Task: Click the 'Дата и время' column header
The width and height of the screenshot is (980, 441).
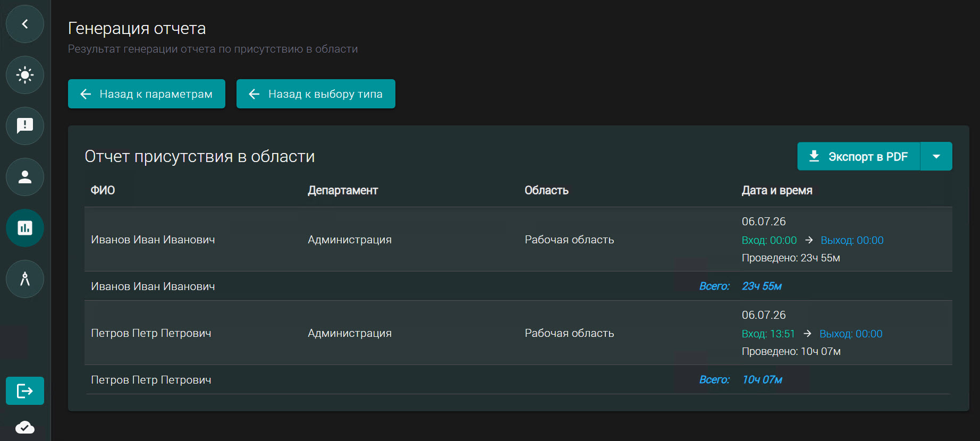Action: pos(777,190)
